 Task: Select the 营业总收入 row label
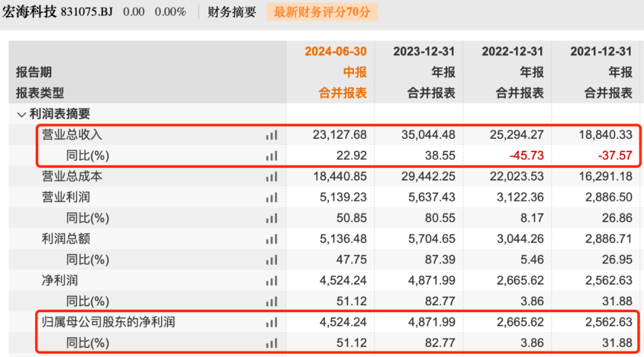pos(72,135)
